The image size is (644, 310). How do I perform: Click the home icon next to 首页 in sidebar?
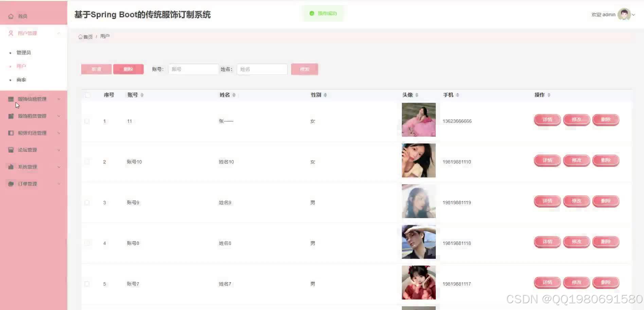(x=11, y=16)
